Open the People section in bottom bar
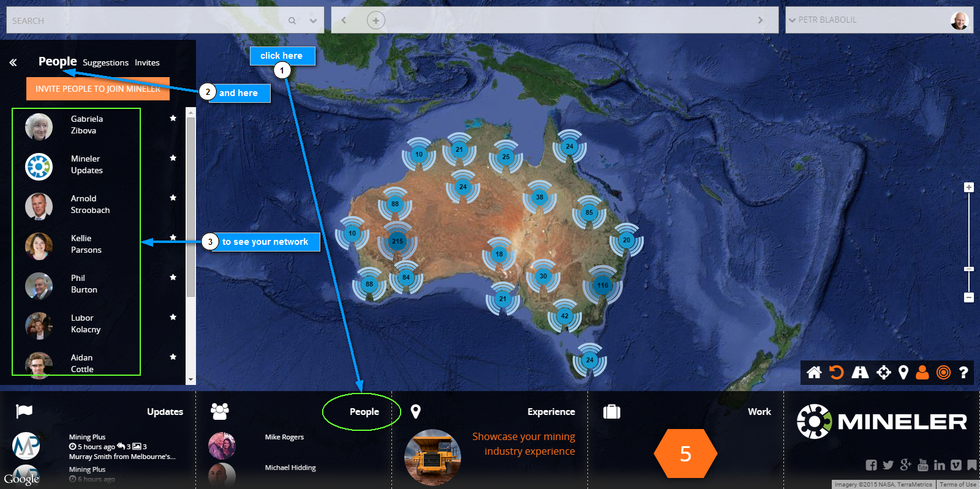This screenshot has height=489, width=980. point(364,412)
